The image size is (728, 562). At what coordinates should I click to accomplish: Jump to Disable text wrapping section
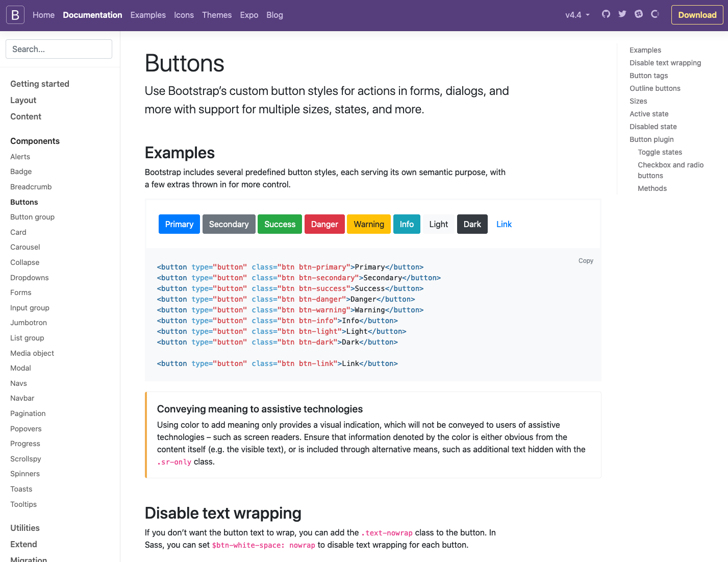(x=665, y=63)
